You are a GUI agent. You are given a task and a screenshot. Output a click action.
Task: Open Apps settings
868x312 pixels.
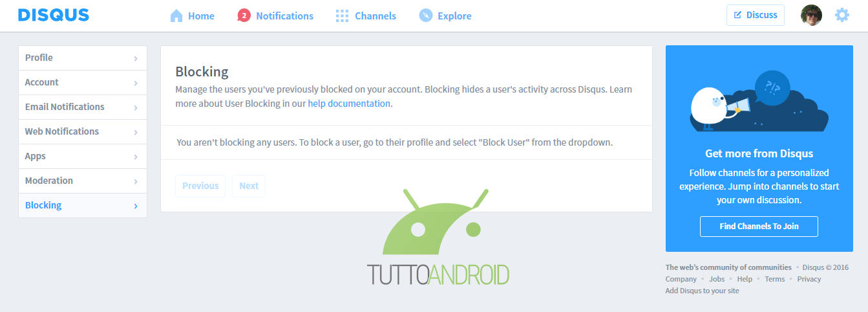click(x=83, y=157)
